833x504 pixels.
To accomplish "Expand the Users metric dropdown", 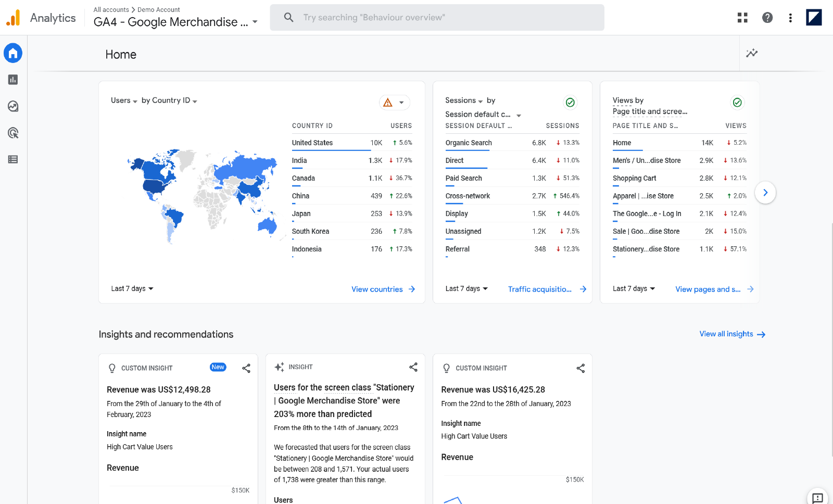I will coord(124,100).
